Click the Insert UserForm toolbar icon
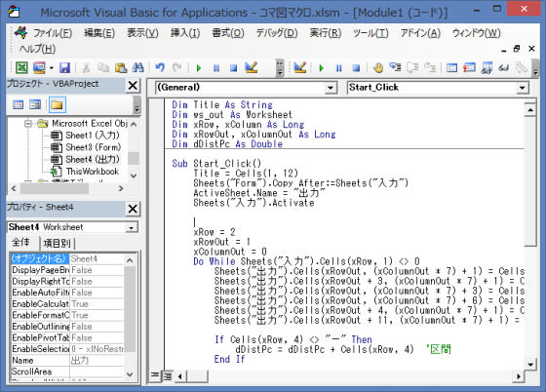Image resolution: width=546 pixels, height=392 pixels. pyautogui.click(x=39, y=67)
